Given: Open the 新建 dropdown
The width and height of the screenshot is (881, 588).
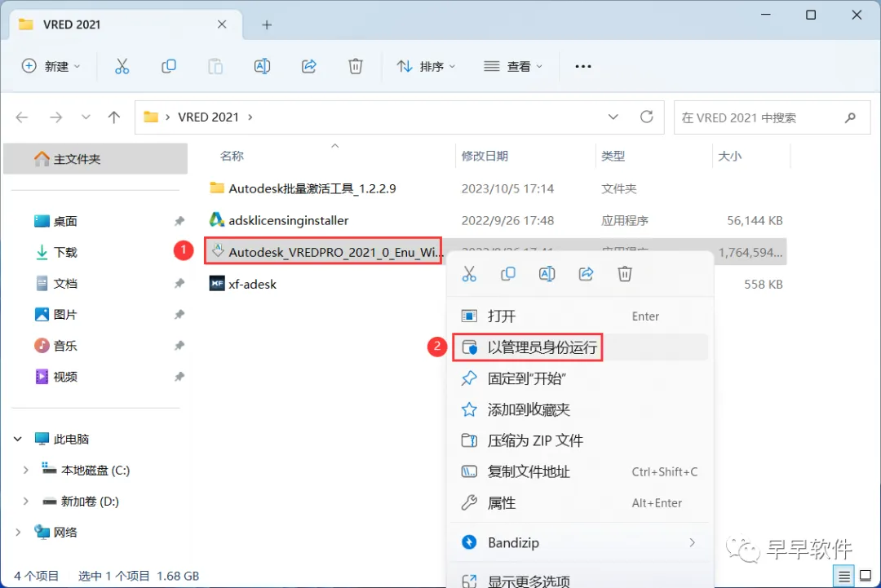Looking at the screenshot, I should [51, 66].
